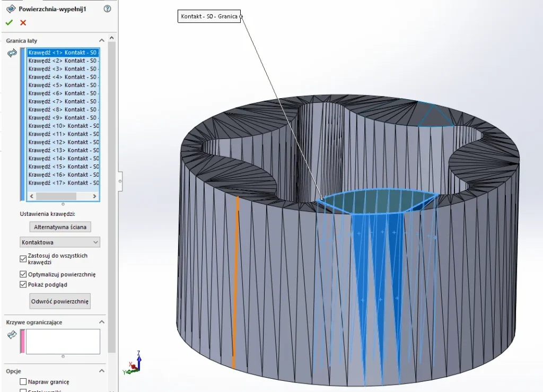Select Krawędź <8> Kontakt row

coord(64,109)
